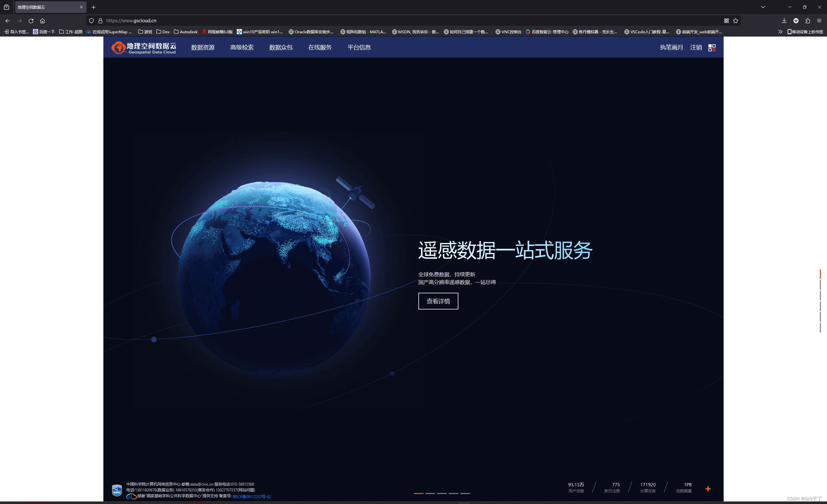The image size is (827, 504).
Task: Click the 查看详情 button
Action: [438, 301]
